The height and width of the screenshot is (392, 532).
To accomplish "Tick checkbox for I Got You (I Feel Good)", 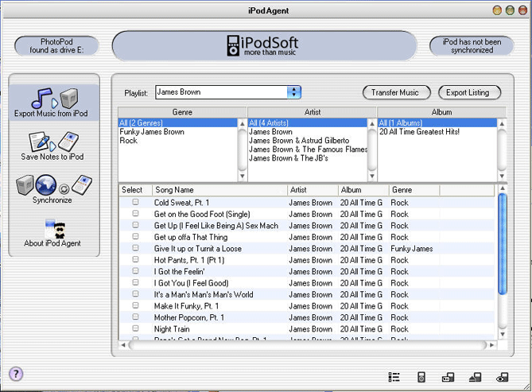I will (x=135, y=282).
